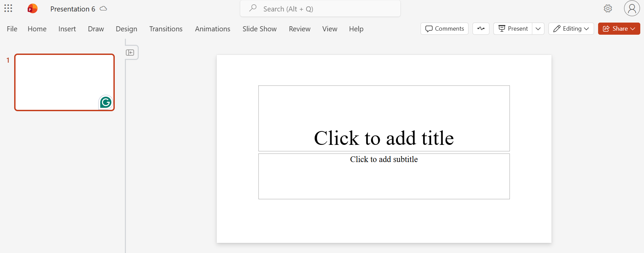The image size is (644, 253).
Task: Open the Slide Show tab
Action: tap(260, 29)
